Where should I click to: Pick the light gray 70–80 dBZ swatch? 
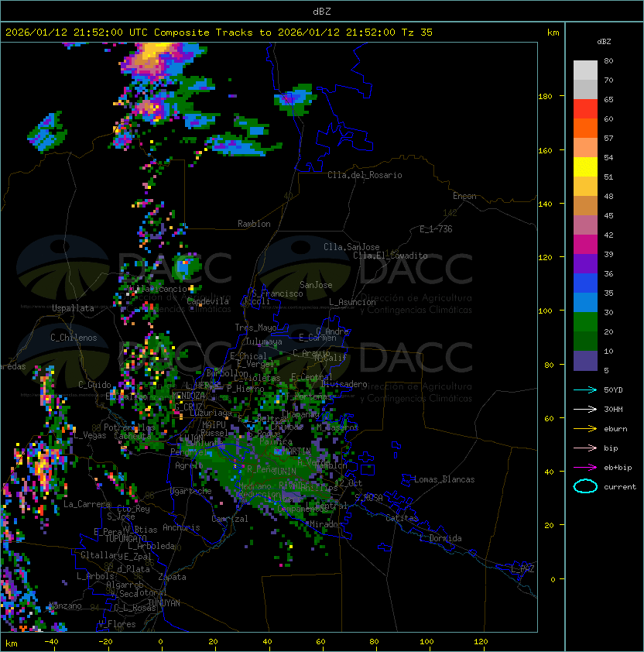[x=585, y=70]
